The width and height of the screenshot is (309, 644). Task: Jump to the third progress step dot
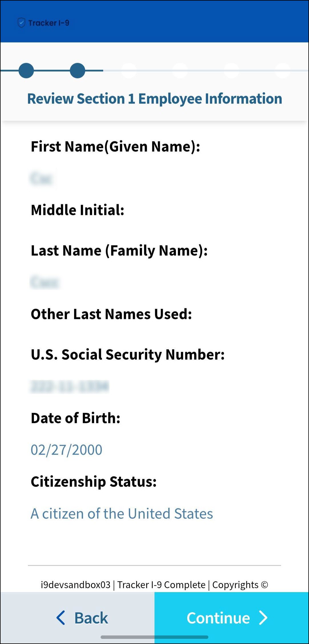[x=129, y=70]
